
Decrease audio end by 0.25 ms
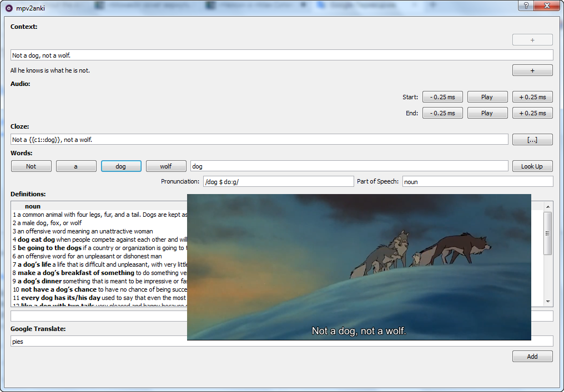(x=442, y=113)
